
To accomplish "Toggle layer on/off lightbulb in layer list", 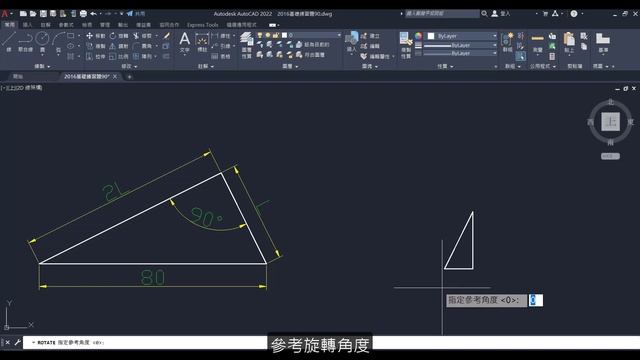I will tap(260, 36).
